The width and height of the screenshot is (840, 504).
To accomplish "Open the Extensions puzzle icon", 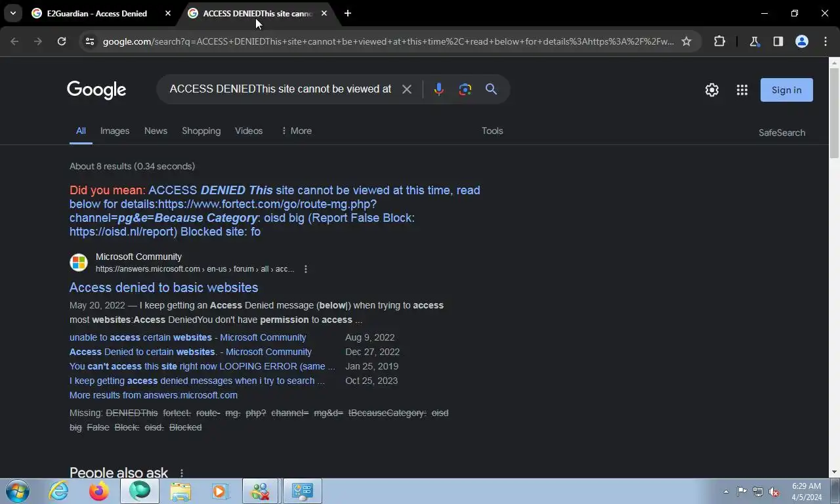I will [x=720, y=41].
